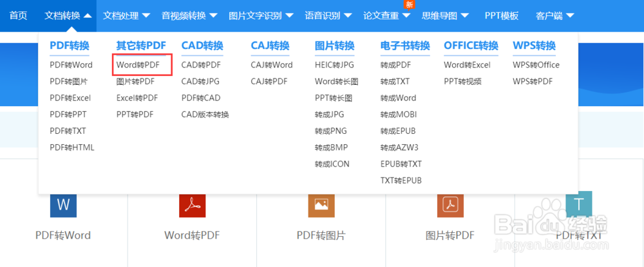Click PDF转CAD in the menu

click(x=201, y=98)
